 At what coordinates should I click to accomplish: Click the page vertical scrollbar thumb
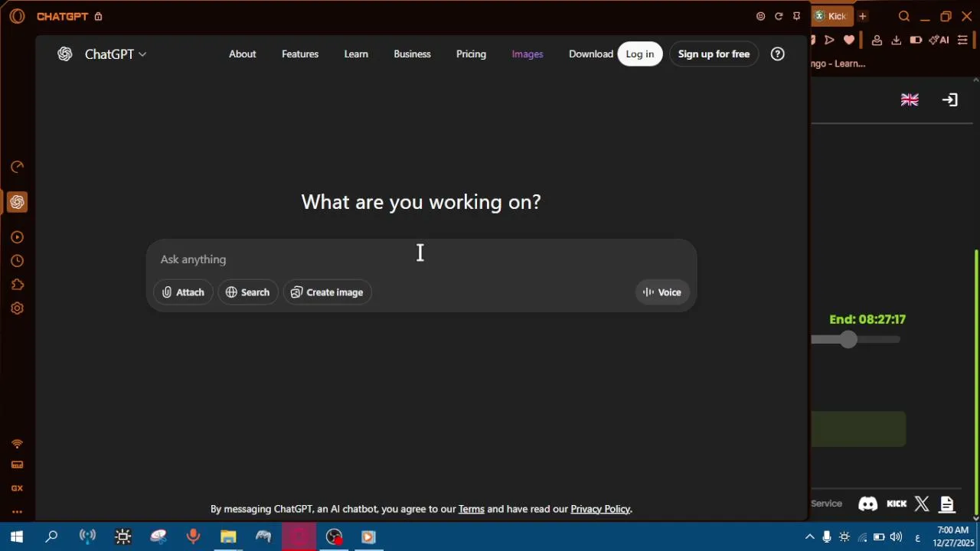(x=976, y=383)
